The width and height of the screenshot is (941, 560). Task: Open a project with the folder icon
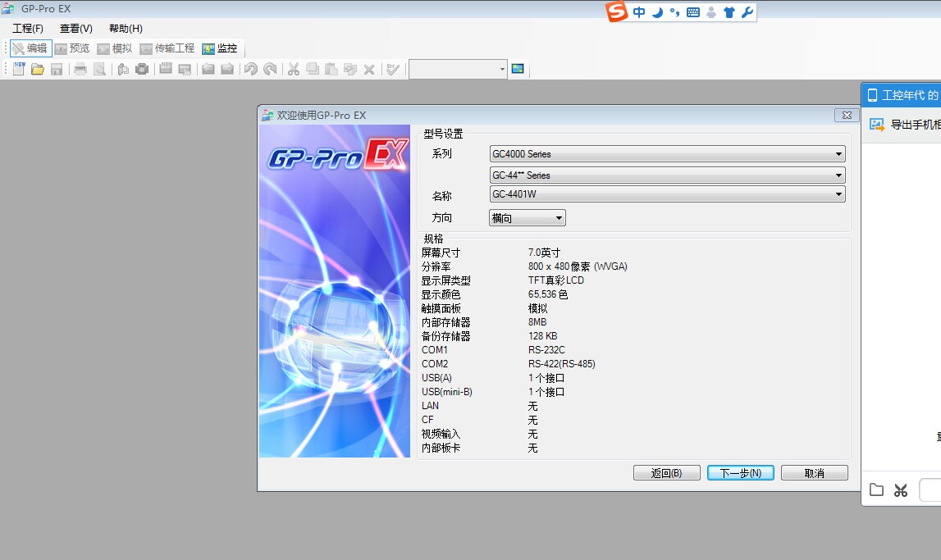(38, 69)
